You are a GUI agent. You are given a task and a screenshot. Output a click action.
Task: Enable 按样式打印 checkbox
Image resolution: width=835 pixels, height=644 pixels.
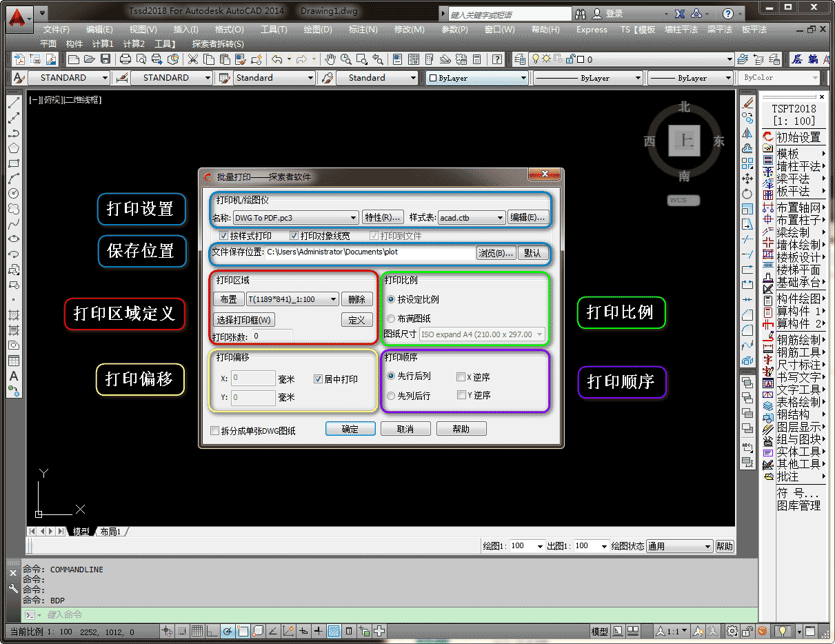pos(223,236)
